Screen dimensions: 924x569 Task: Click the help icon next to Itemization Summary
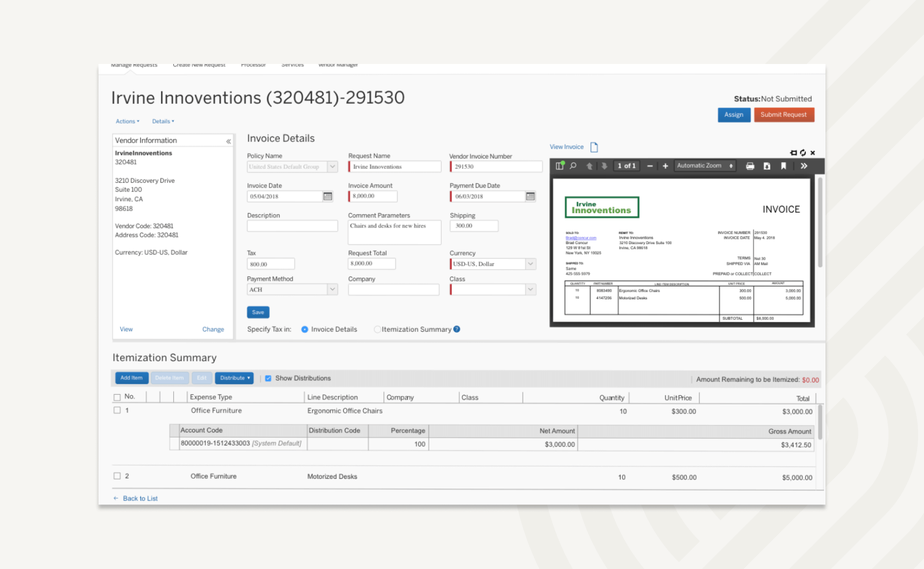(x=457, y=329)
